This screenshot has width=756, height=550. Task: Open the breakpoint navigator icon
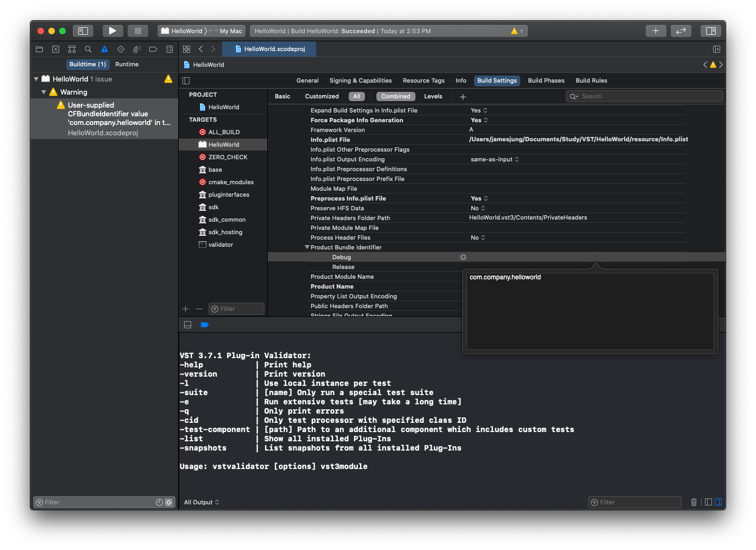point(153,49)
